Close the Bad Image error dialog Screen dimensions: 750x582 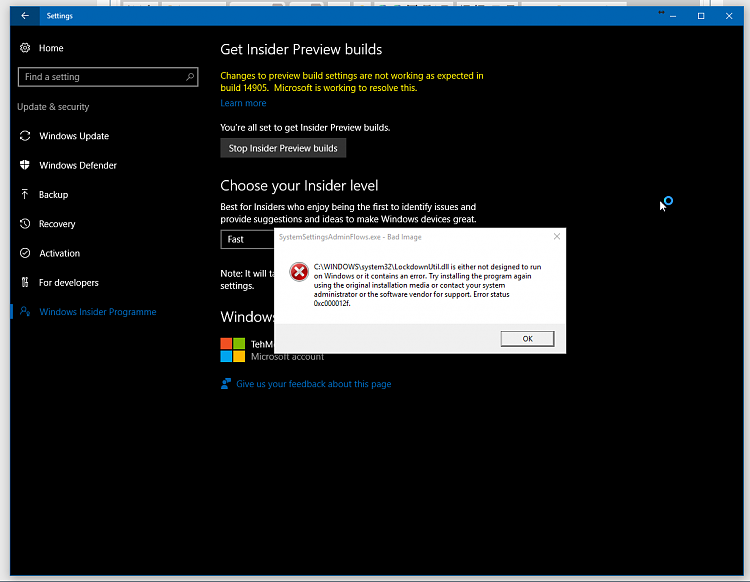(557, 236)
